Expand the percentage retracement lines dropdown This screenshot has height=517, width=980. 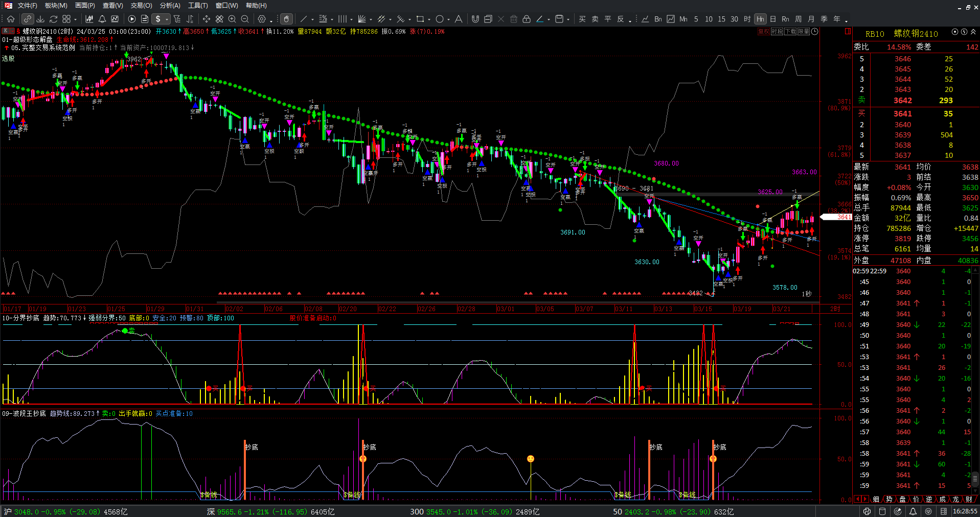332,20
